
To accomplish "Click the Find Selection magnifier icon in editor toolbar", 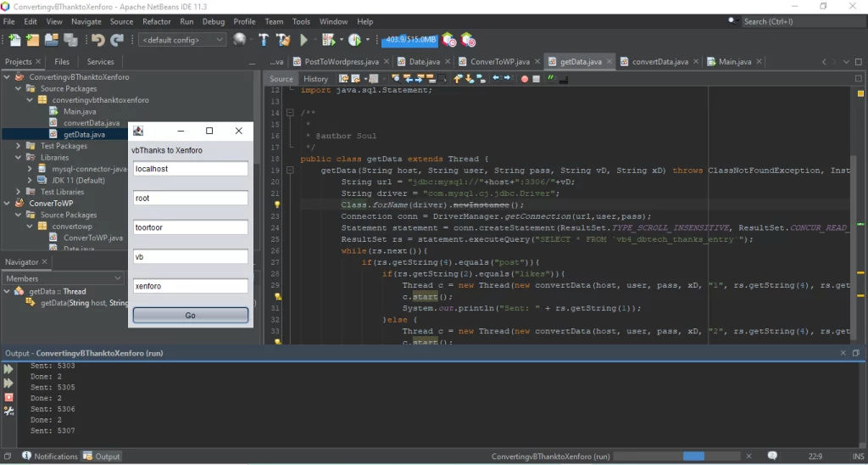I will pyautogui.click(x=397, y=79).
